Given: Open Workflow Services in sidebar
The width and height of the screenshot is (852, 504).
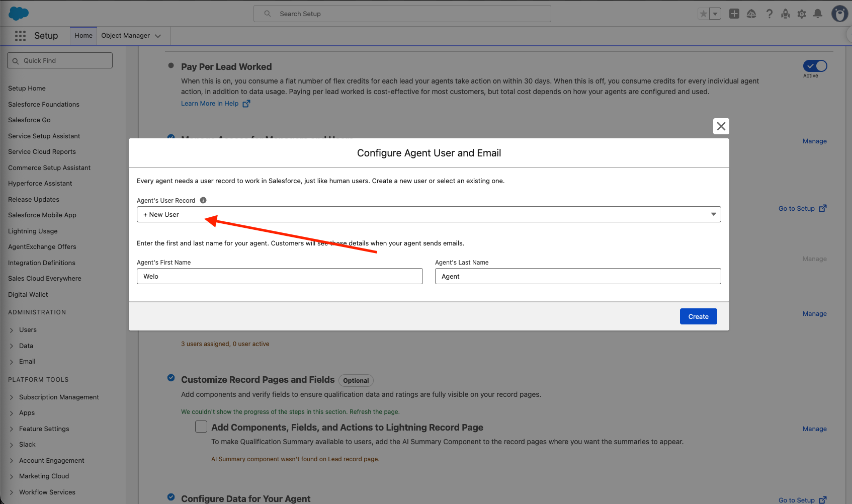Looking at the screenshot, I should pyautogui.click(x=47, y=492).
